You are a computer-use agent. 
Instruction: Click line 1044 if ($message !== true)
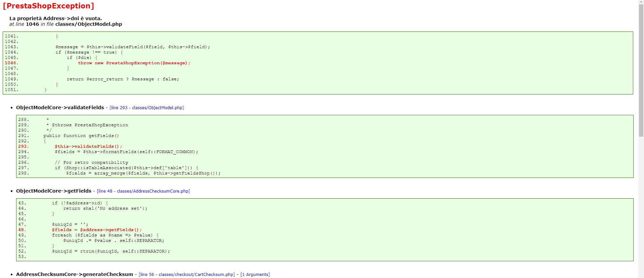pos(89,52)
